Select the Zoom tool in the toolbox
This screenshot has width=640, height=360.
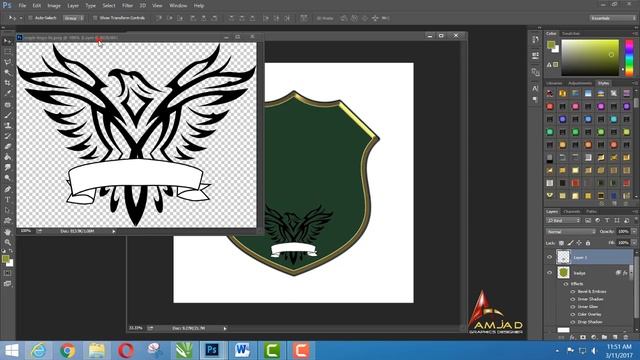(x=7, y=242)
